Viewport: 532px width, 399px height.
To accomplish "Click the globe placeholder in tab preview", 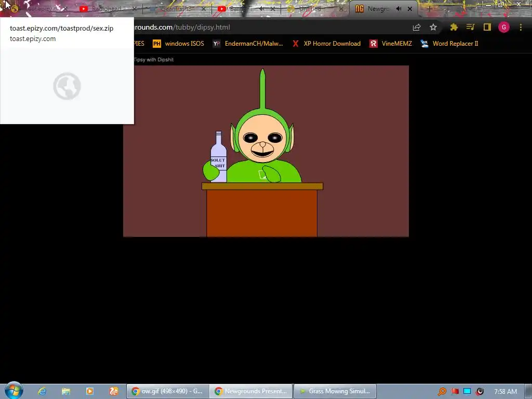I will pyautogui.click(x=67, y=86).
